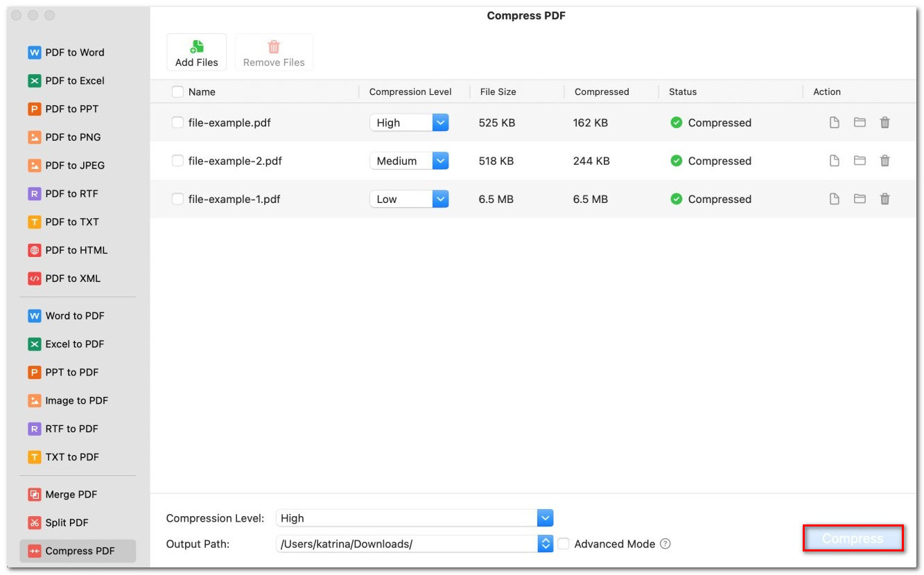The height and width of the screenshot is (575, 924).
Task: Show file-example-1.pdf in folder
Action: [x=860, y=199]
